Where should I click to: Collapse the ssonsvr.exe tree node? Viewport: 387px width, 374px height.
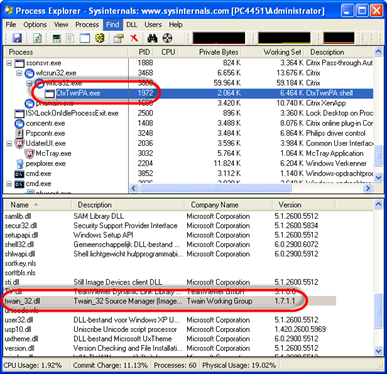pyautogui.click(x=9, y=63)
